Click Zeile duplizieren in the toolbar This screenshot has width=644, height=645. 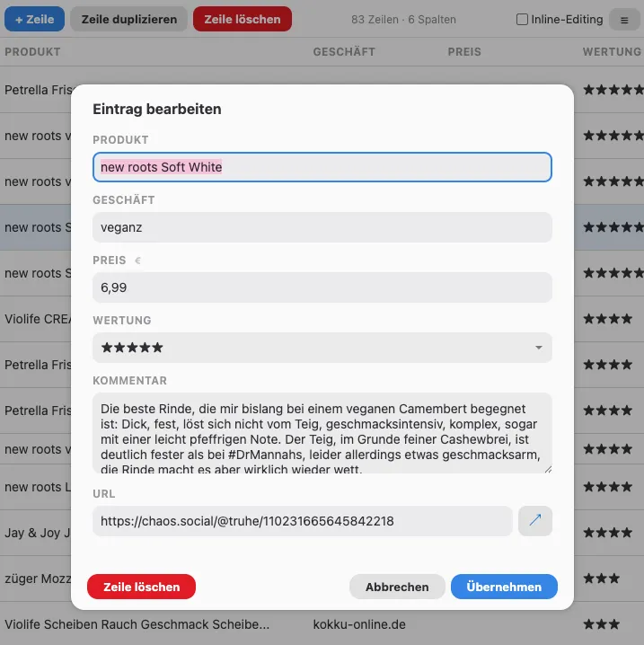[x=129, y=19]
